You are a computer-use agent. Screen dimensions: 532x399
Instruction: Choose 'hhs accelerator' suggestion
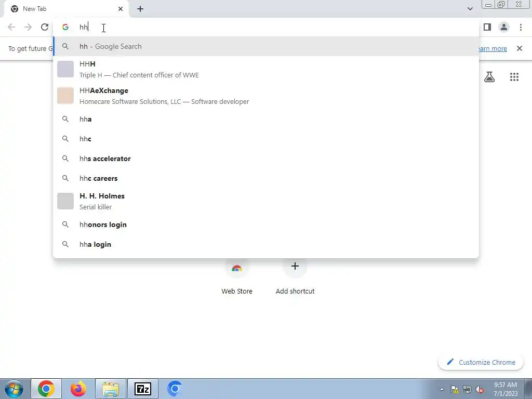266,158
